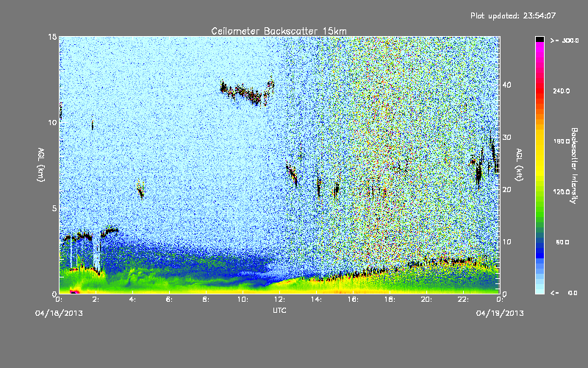The height and width of the screenshot is (368, 588).
Task: Select the "Backscatter Intensity" colorbar title
Action: pos(574,166)
